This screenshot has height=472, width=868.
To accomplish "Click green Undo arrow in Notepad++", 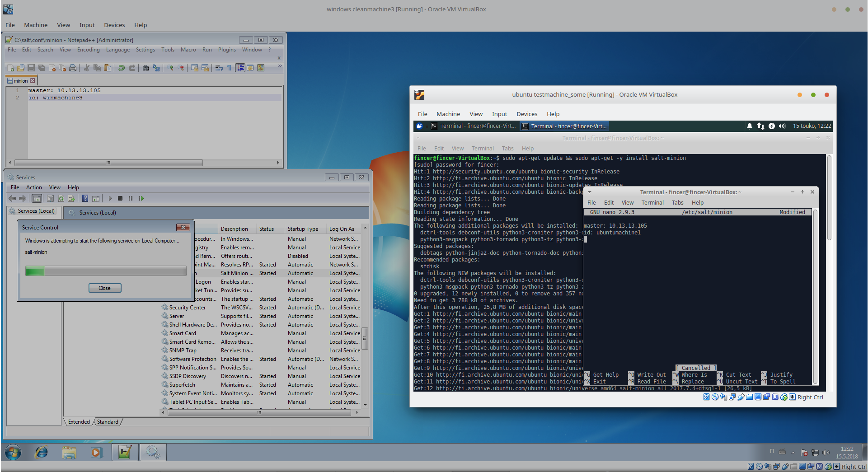I will [122, 68].
